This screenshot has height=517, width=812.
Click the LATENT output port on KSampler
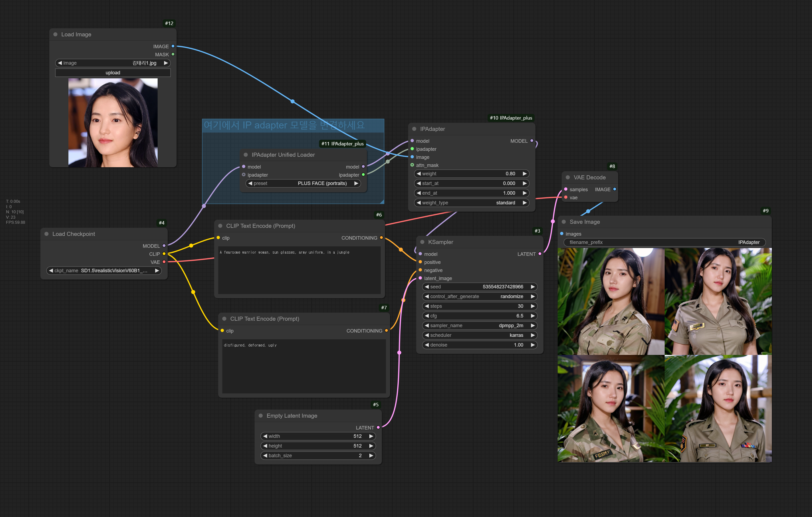(x=540, y=254)
